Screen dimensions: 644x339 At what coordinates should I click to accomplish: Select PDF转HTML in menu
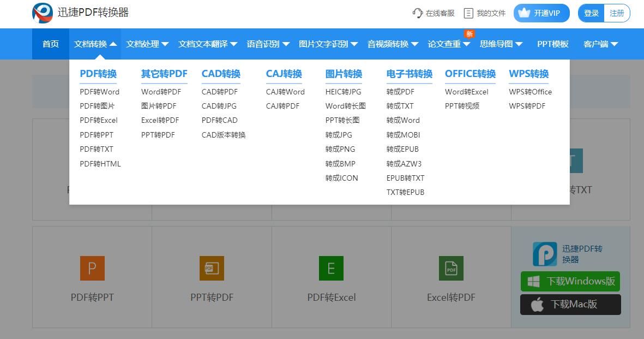click(x=100, y=164)
